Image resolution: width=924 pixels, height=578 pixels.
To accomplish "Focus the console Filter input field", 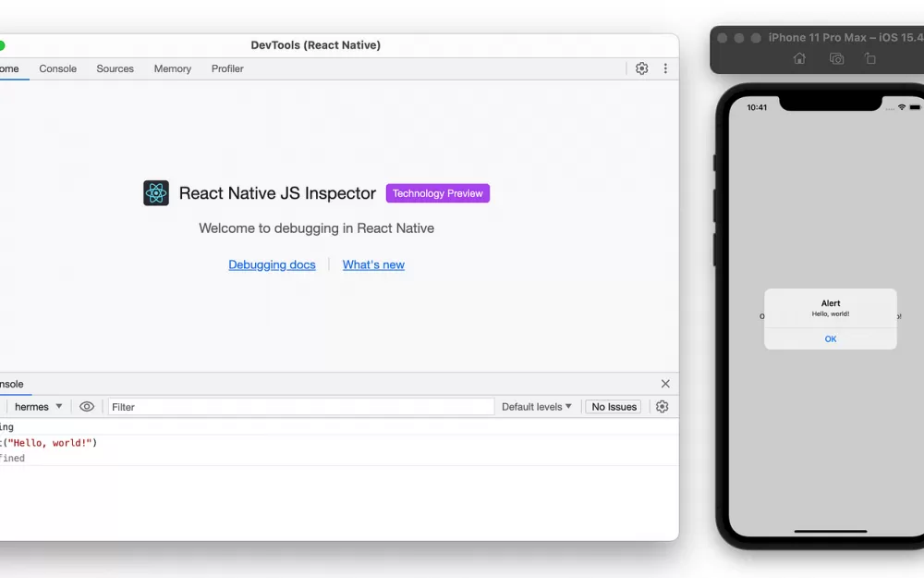I will coord(301,406).
